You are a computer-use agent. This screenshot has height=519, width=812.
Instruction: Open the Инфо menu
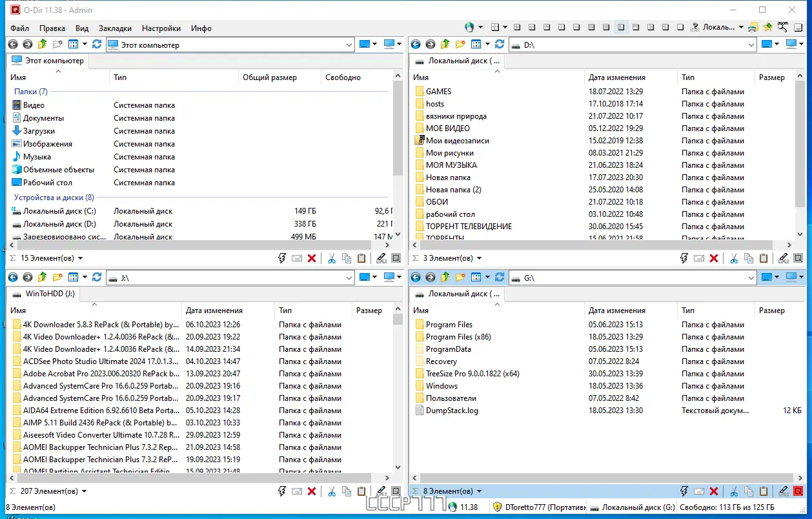201,28
